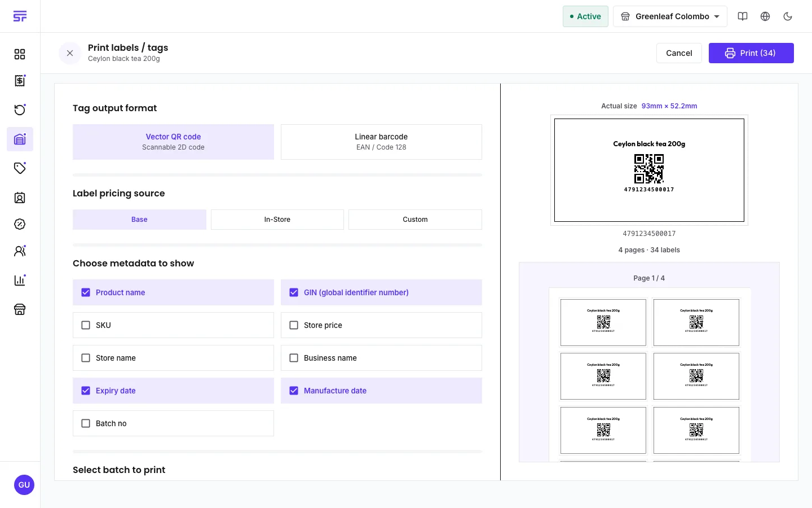The image size is (812, 508).
Task: Click the top-right label thumbnail on page 1
Action: (696, 322)
